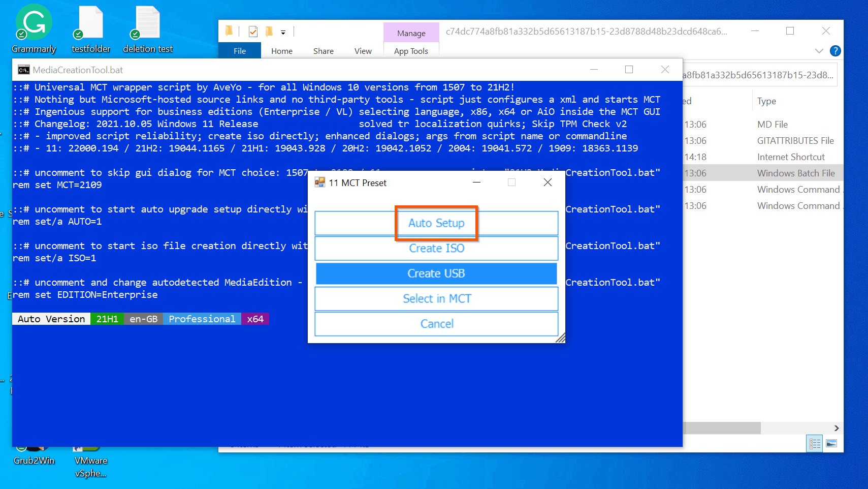Open the View ribbon tab
Viewport: 868px width, 489px height.
363,51
